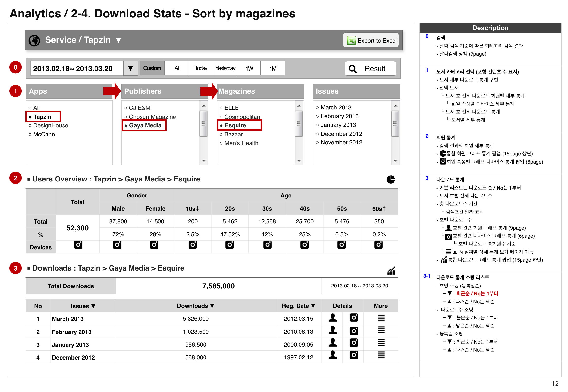
Task: Open device stats icon for January 2013
Action: click(x=354, y=343)
